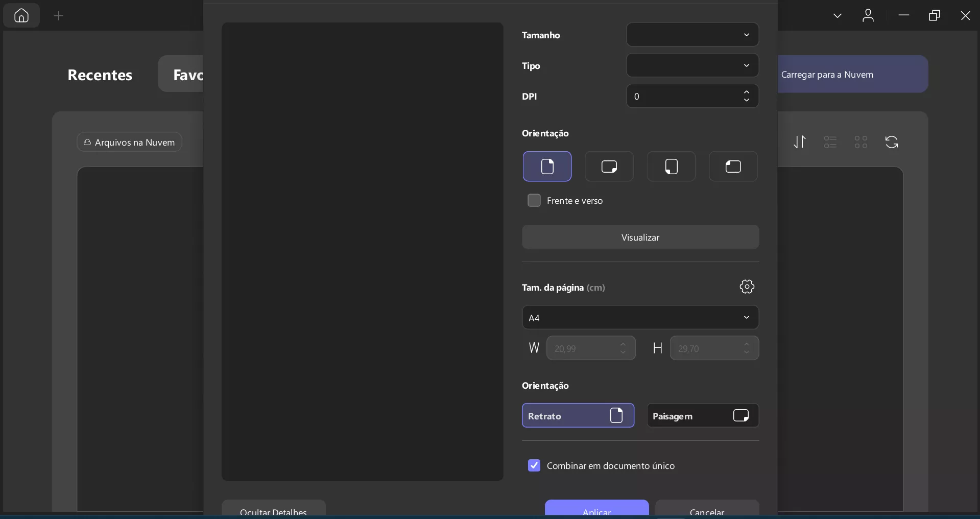Click the scan preview area
The width and height of the screenshot is (980, 519).
click(363, 251)
